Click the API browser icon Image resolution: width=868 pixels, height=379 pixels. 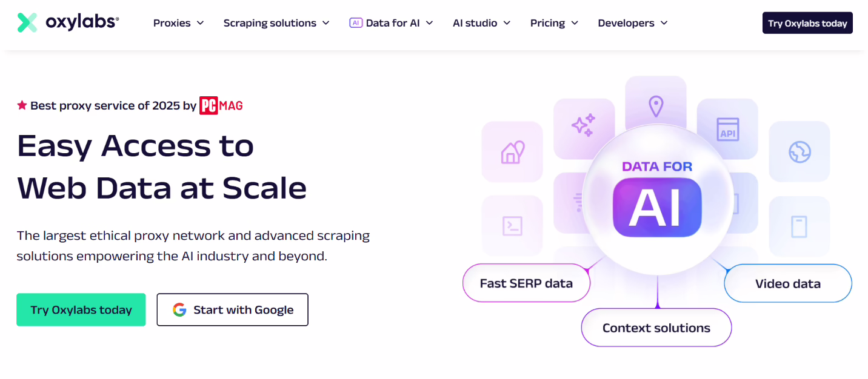pyautogui.click(x=727, y=130)
